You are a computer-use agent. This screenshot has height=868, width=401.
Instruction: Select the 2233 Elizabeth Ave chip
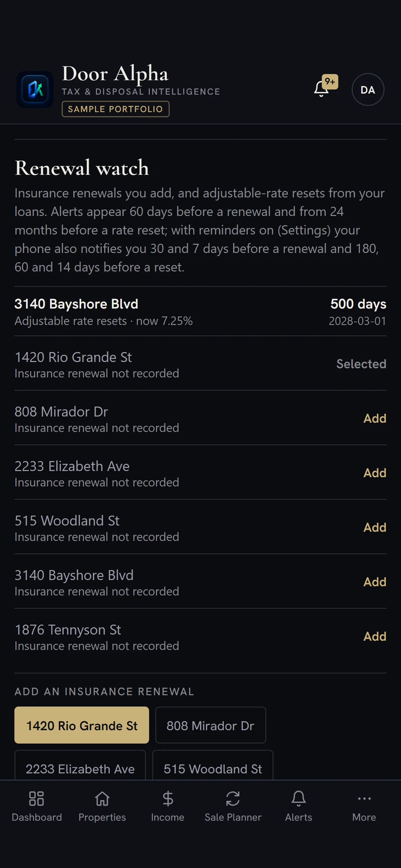pyautogui.click(x=80, y=765)
